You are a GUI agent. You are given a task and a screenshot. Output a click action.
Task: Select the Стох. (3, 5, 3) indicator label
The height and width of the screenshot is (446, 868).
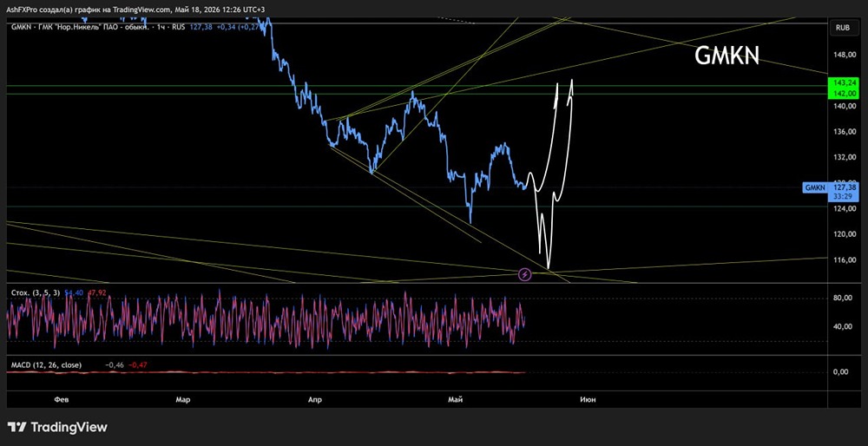(x=36, y=292)
